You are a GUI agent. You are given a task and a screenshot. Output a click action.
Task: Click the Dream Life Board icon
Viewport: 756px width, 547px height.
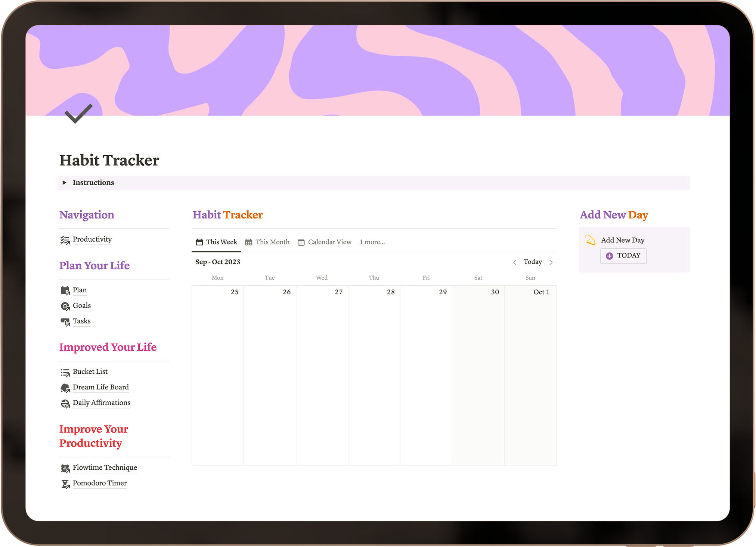click(65, 388)
